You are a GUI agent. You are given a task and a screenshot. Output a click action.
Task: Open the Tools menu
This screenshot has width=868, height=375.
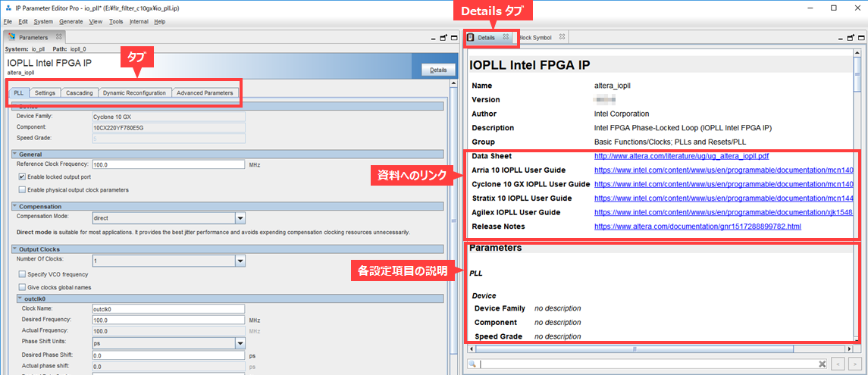pos(116,21)
